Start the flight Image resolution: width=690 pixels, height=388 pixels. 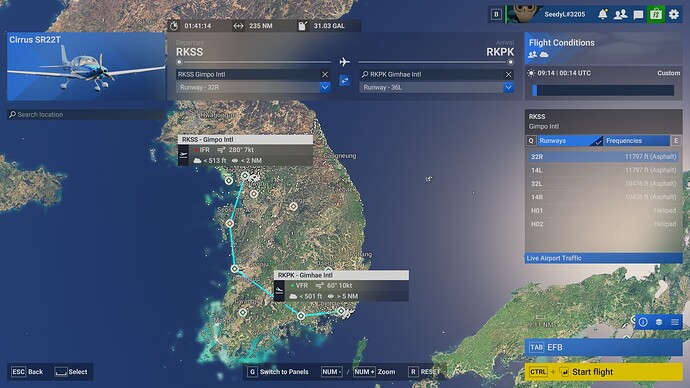603,372
